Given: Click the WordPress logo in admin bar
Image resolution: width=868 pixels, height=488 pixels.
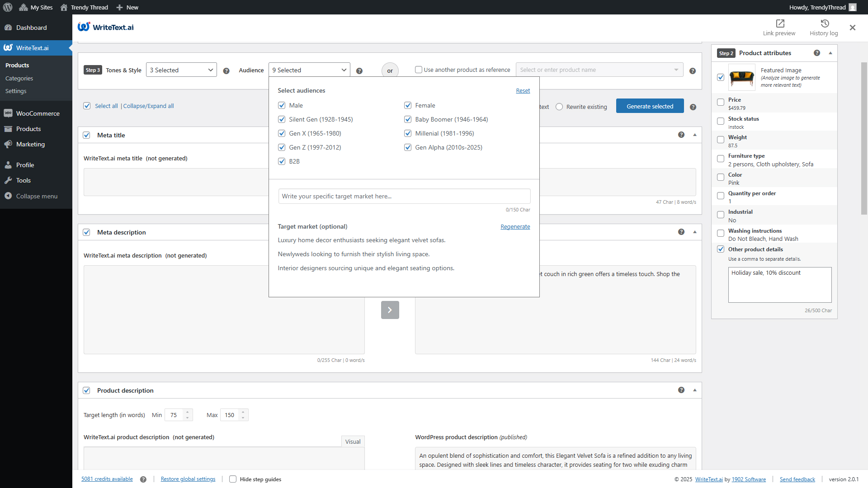Looking at the screenshot, I should click(x=8, y=7).
